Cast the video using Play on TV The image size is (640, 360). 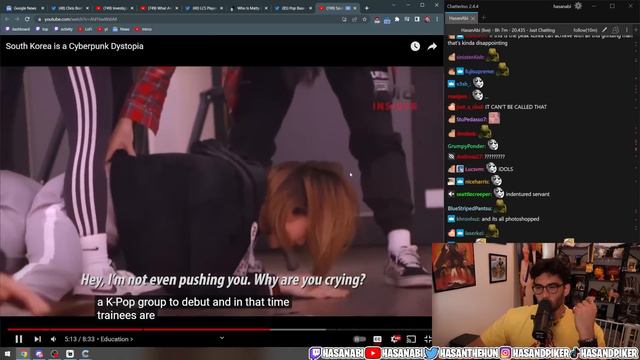411,339
